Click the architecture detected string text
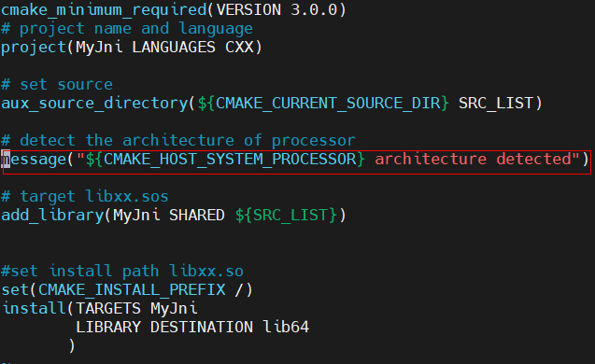This screenshot has height=364, width=595. 474,160
